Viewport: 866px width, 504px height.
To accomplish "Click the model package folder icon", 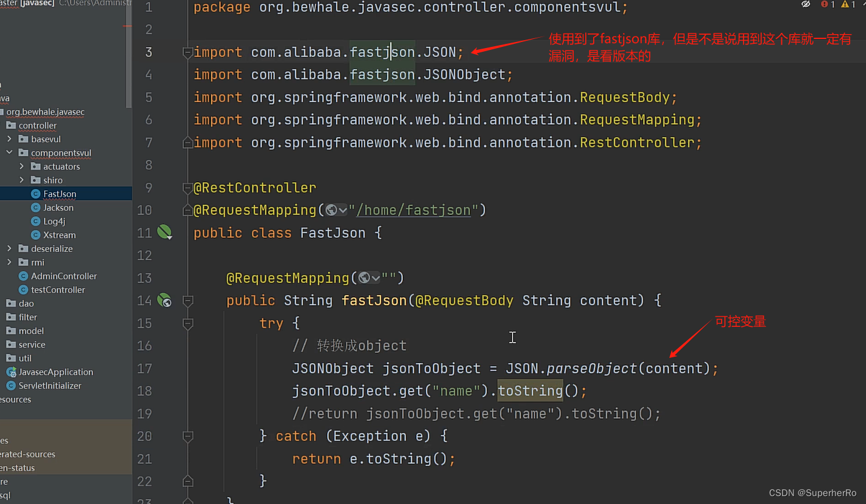I will 11,331.
